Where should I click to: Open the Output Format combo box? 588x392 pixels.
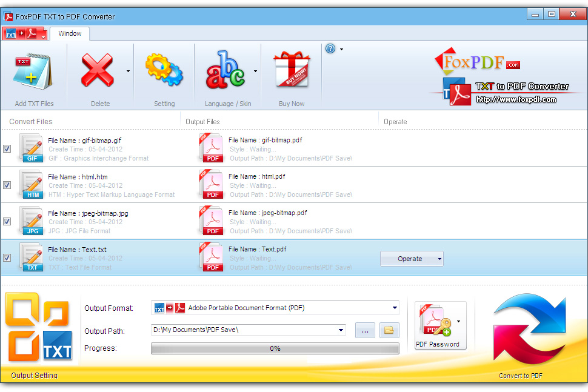(275, 308)
